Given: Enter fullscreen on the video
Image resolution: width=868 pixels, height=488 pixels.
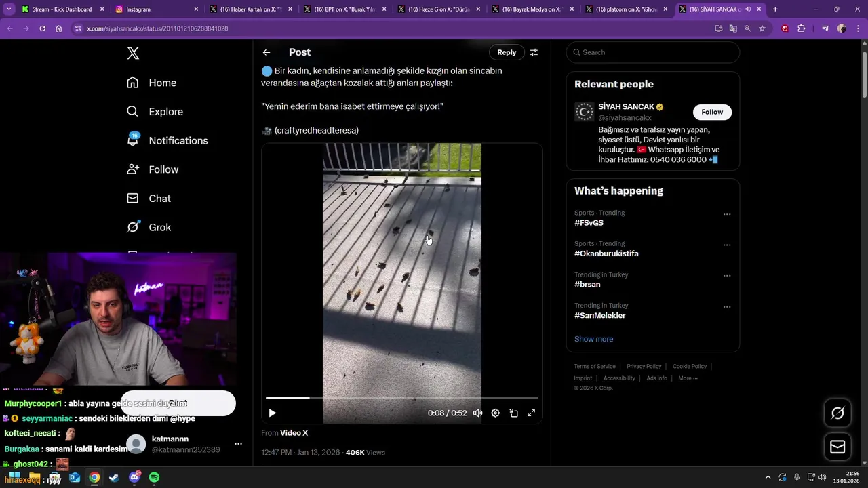Looking at the screenshot, I should [x=532, y=413].
